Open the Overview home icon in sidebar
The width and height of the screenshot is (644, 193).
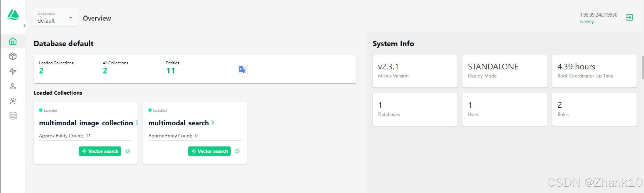pos(13,41)
